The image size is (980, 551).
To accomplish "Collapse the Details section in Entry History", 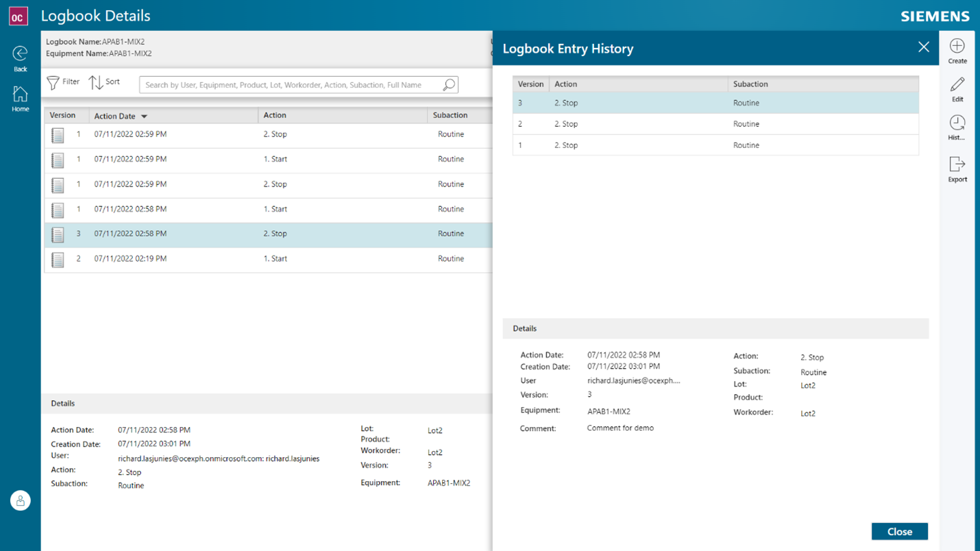I will [x=524, y=328].
